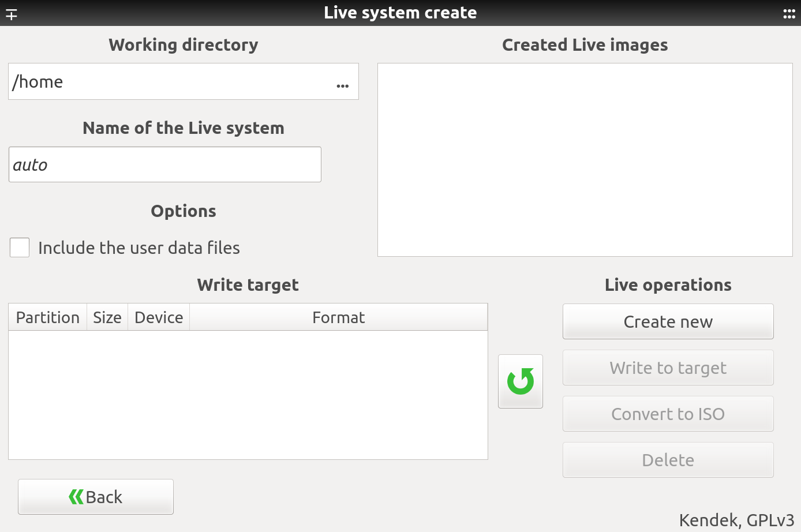Click the Convert to ISO button

[668, 414]
